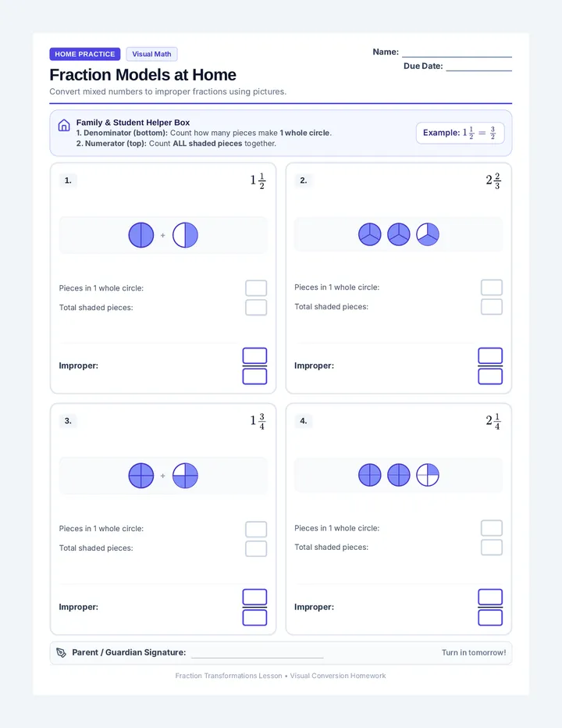Click the three-quarter shaded circle in problem 3
562x728 pixels.
[185, 476]
